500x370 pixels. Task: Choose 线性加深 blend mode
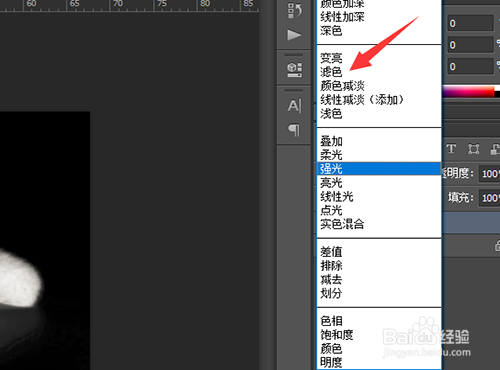point(379,17)
